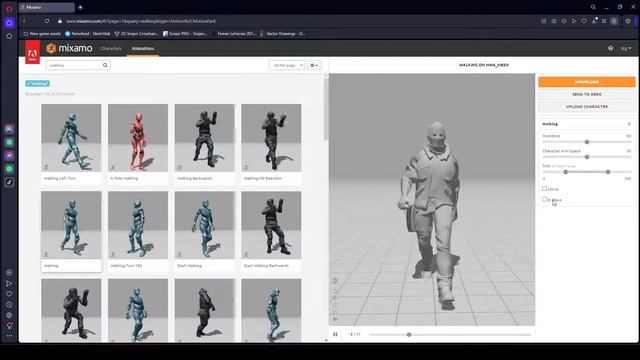Toggle the Mirror checkbox
The image size is (640, 360).
544,189
